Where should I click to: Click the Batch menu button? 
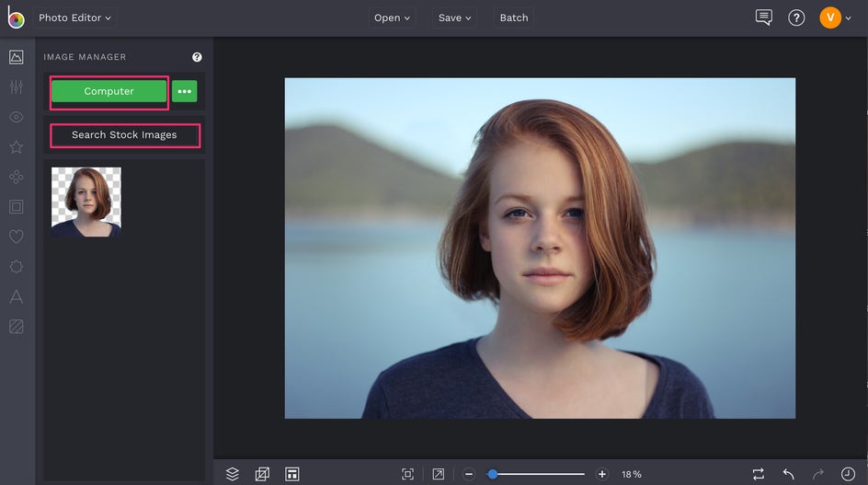(513, 17)
